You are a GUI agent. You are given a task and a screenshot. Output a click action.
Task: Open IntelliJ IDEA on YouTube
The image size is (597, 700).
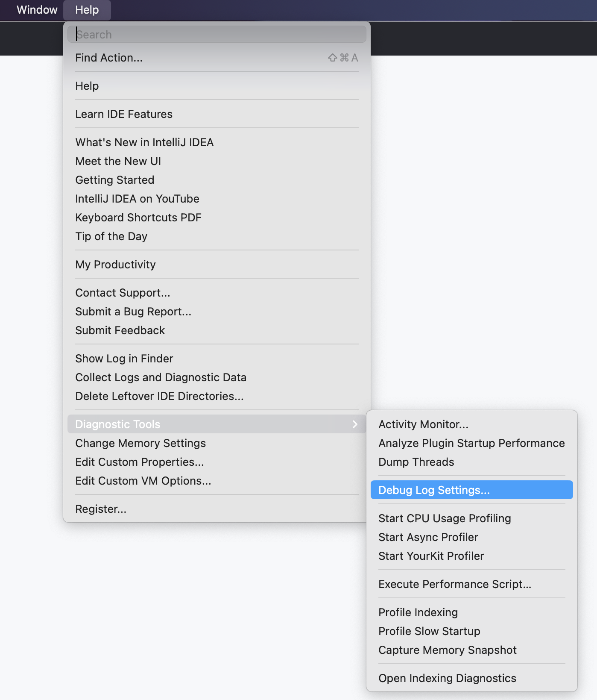[137, 198]
